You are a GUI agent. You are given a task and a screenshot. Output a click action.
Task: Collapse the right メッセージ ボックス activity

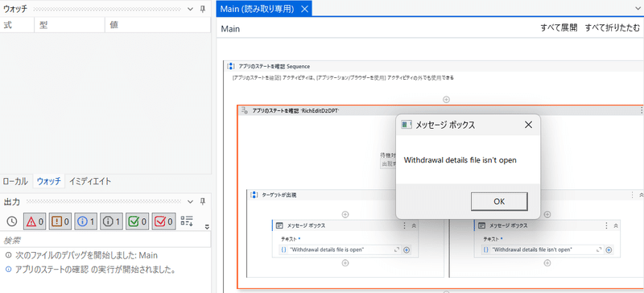click(616, 225)
